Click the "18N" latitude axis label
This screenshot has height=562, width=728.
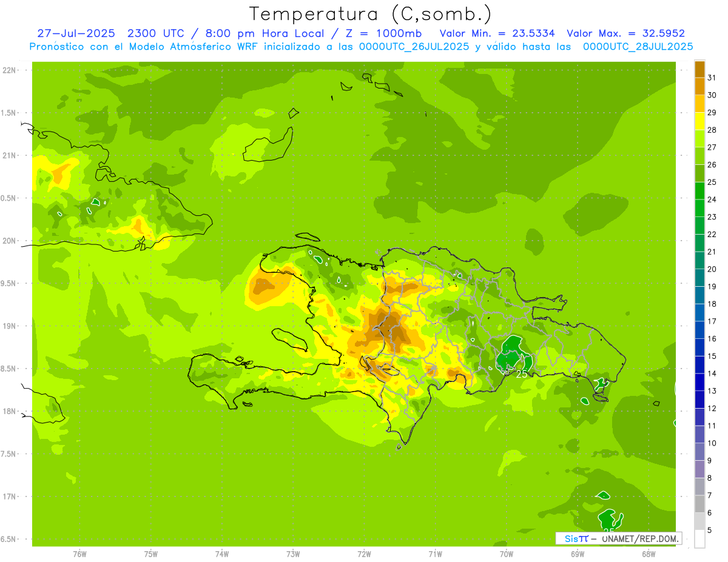tap(10, 412)
